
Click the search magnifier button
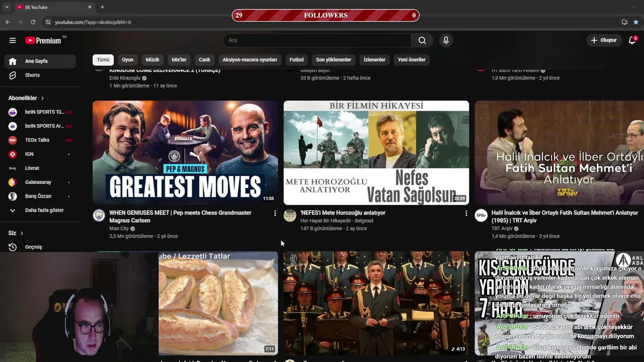[422, 40]
